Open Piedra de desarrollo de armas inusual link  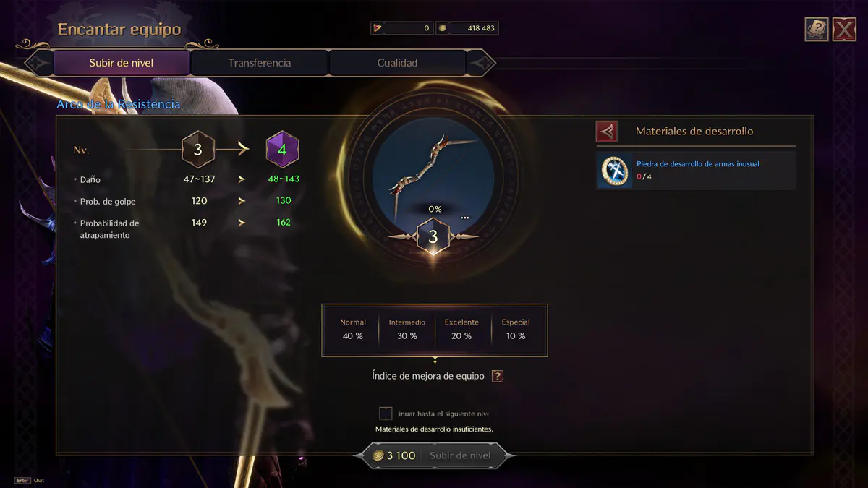[697, 164]
